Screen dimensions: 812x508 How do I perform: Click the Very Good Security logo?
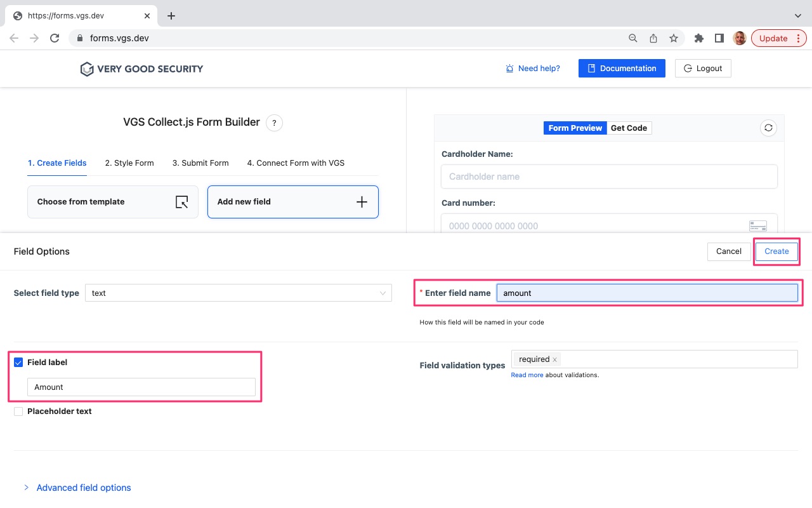click(141, 69)
